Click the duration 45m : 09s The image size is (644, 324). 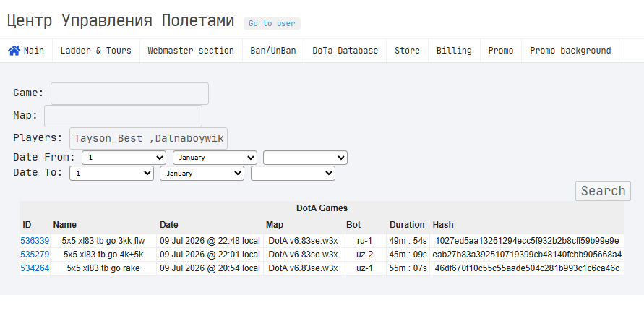pos(408,255)
